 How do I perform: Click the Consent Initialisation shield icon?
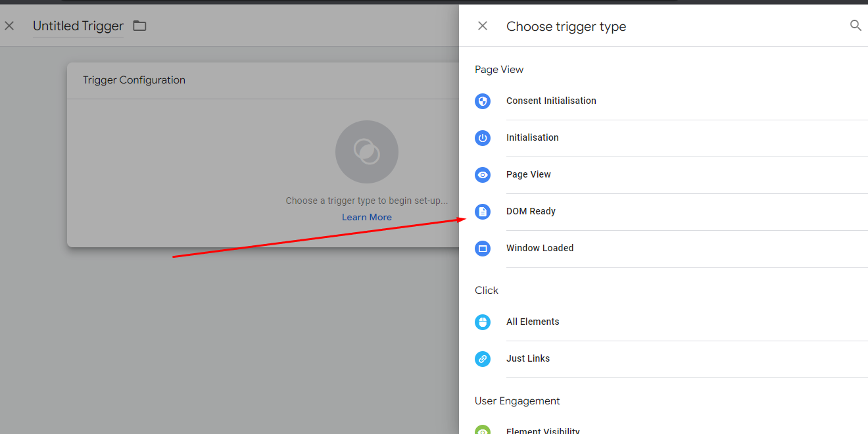[x=483, y=101]
